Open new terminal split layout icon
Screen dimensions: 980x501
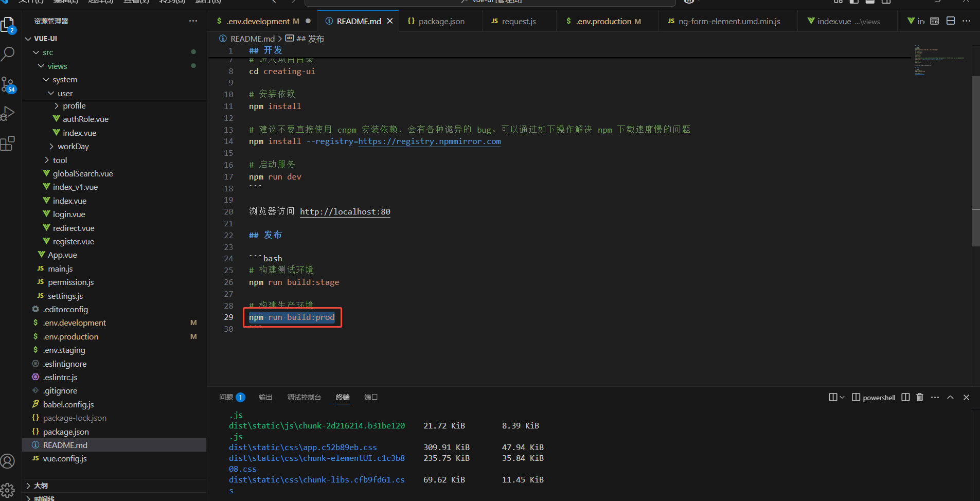pos(833,397)
